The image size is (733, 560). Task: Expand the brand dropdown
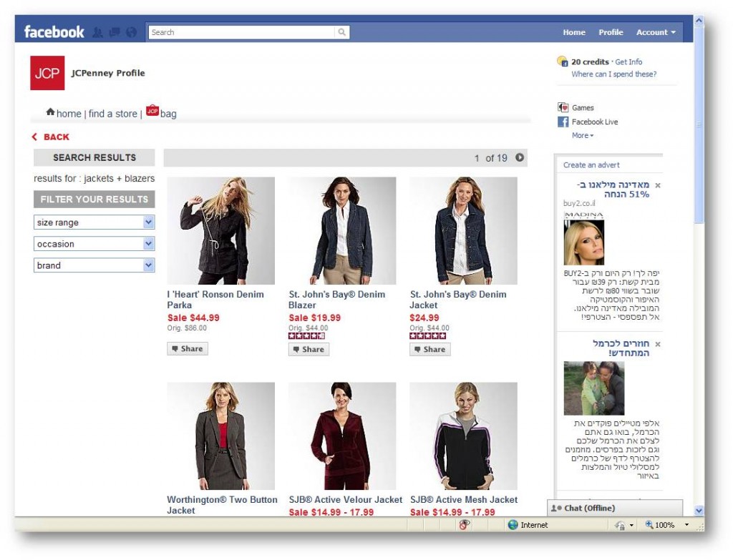(149, 265)
